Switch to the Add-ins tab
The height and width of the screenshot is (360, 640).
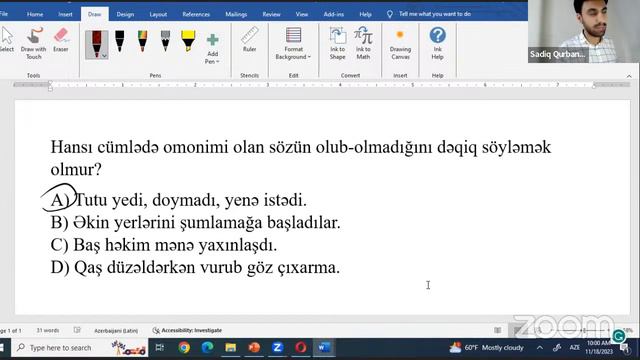[x=333, y=14]
